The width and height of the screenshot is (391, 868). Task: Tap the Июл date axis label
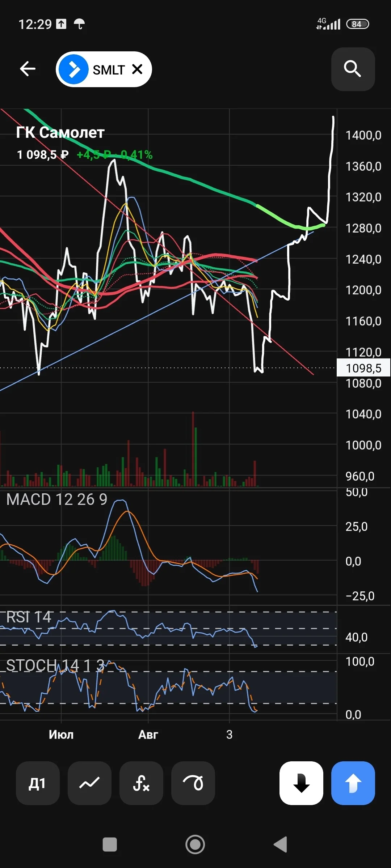(x=61, y=734)
